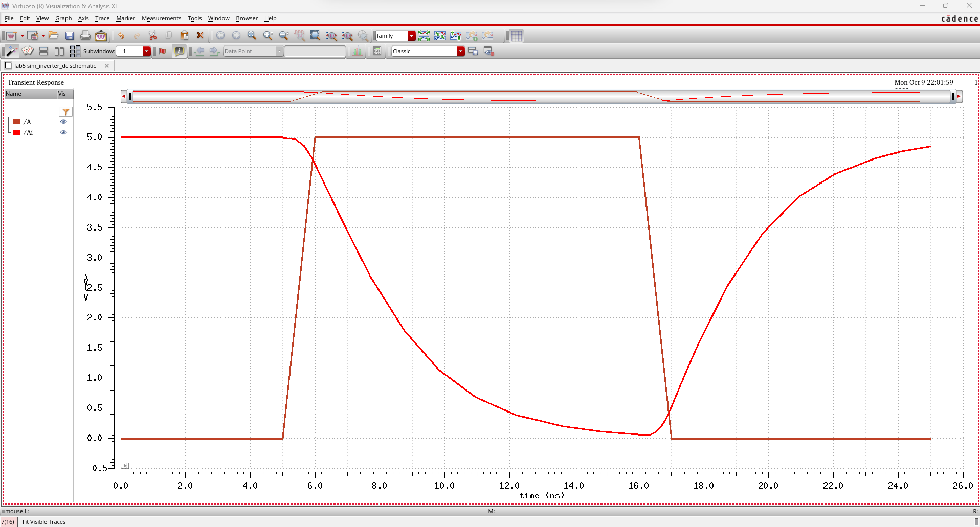The height and width of the screenshot is (527, 980).
Task: Add a marker with the flag icon
Action: click(x=163, y=51)
